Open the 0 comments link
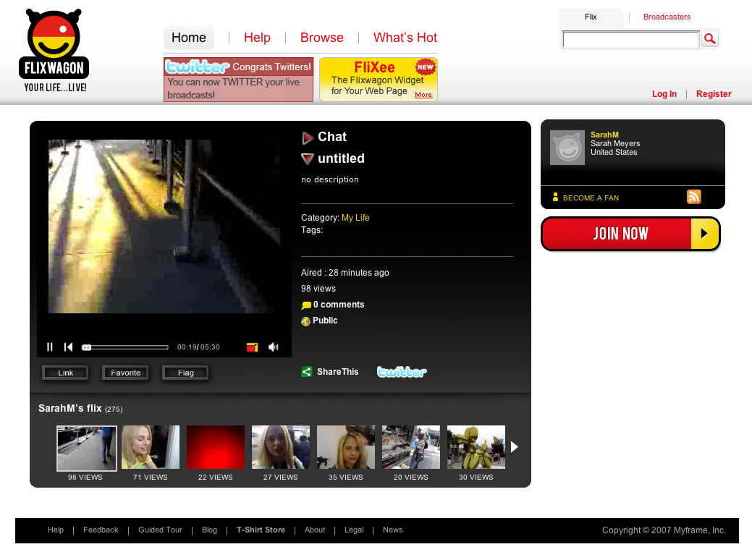This screenshot has height=560, width=752. tap(339, 305)
